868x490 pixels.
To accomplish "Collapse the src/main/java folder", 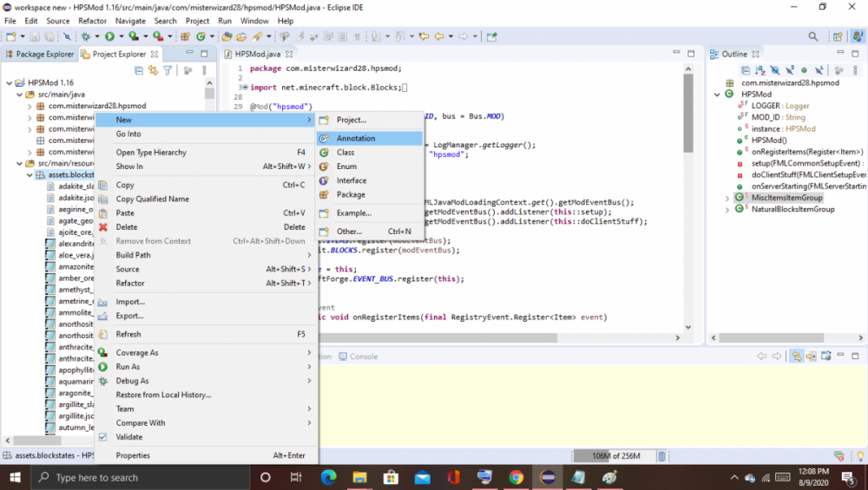I will coord(19,94).
